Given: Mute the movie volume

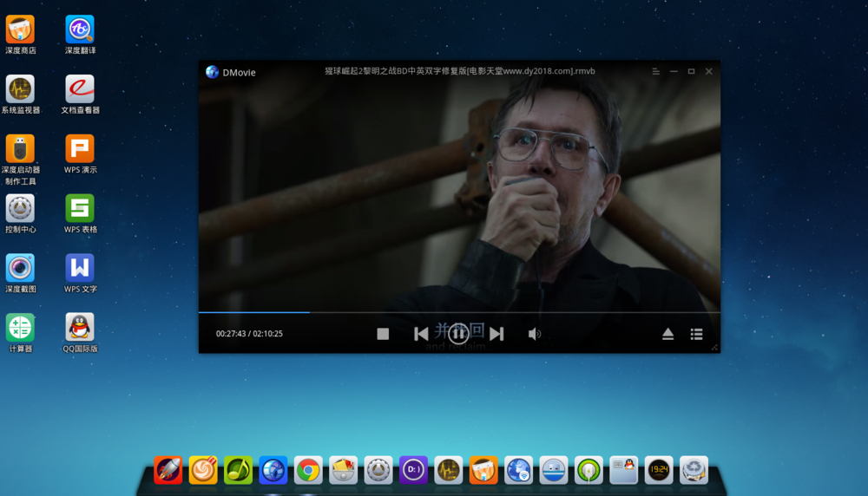Looking at the screenshot, I should tap(535, 334).
